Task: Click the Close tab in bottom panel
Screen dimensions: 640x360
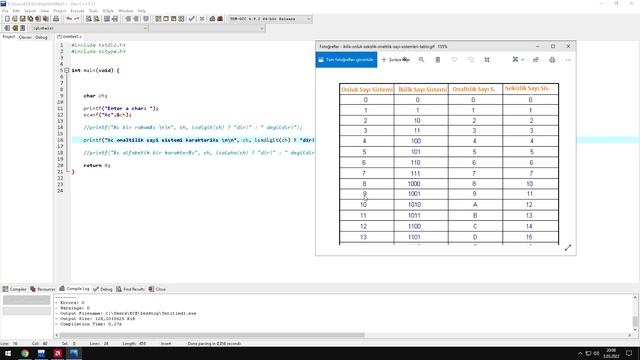Action: point(157,289)
